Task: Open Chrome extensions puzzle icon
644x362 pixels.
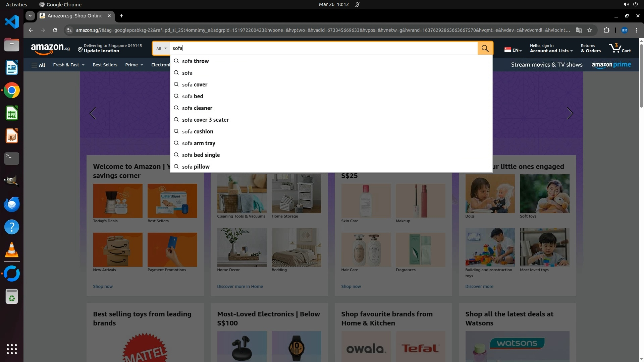Action: point(606,30)
